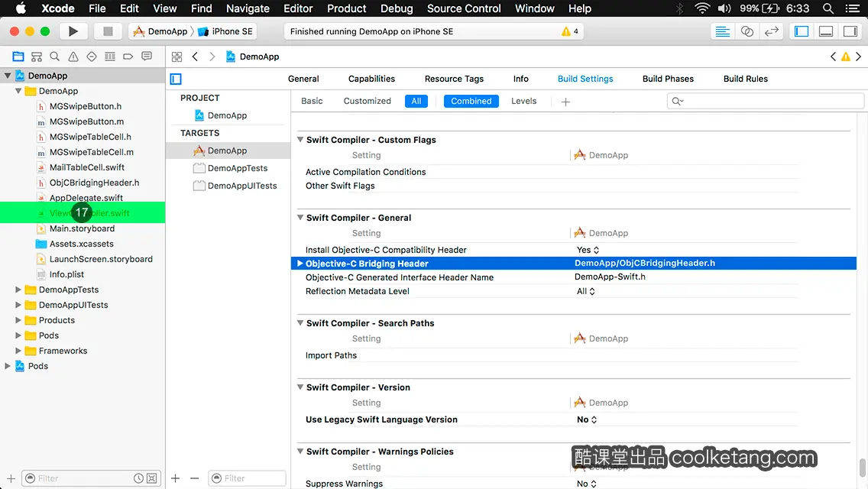Image resolution: width=868 pixels, height=489 pixels.
Task: Remove the selected target with minus
Action: coord(194,478)
